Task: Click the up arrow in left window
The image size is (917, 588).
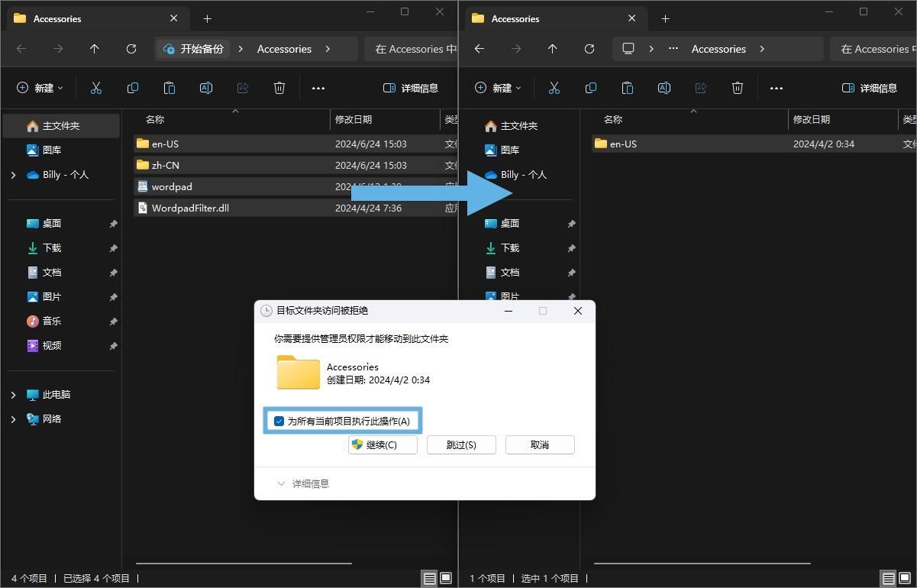Action: [x=95, y=49]
